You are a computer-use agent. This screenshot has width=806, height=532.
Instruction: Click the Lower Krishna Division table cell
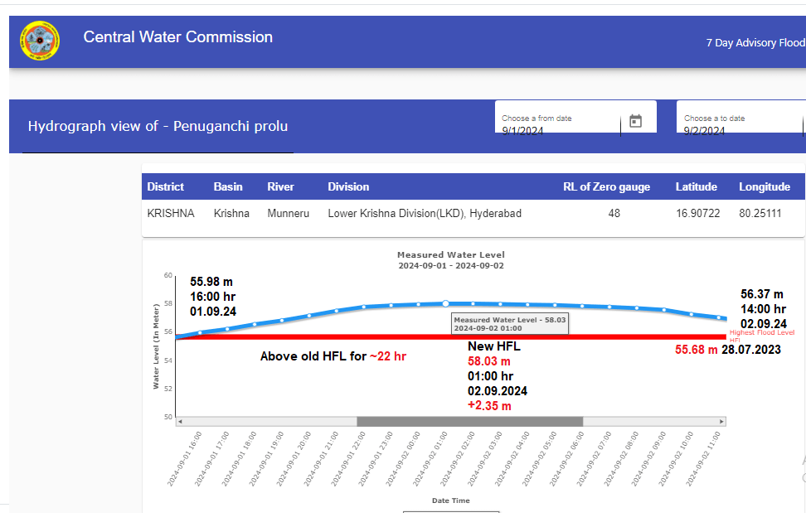pyautogui.click(x=425, y=214)
